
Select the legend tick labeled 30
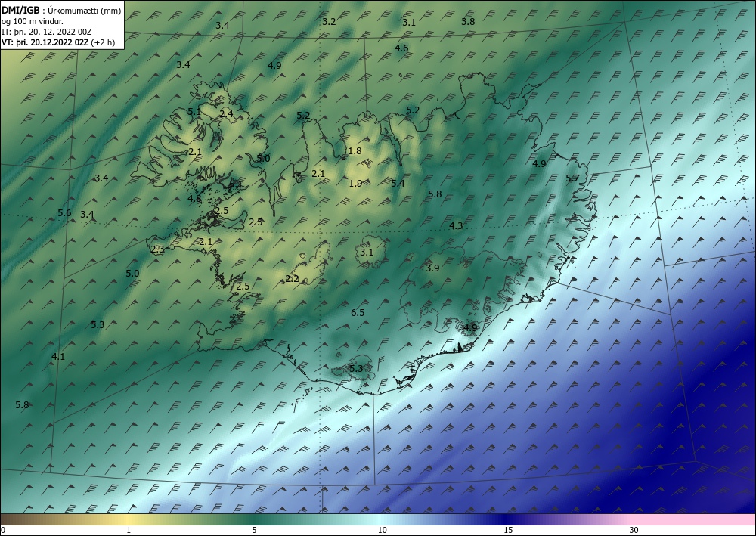click(634, 531)
